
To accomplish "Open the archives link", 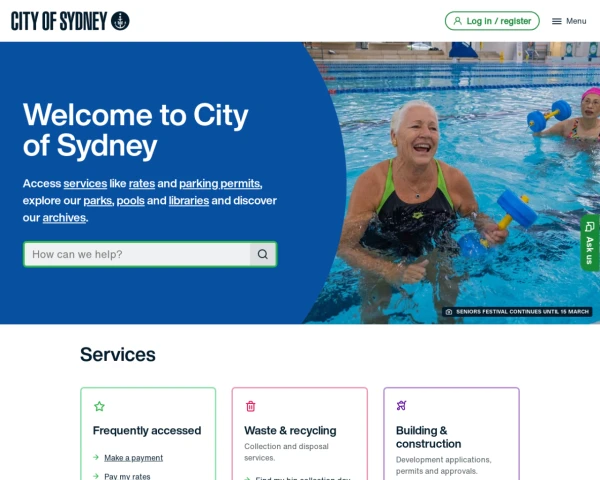I will pos(64,218).
